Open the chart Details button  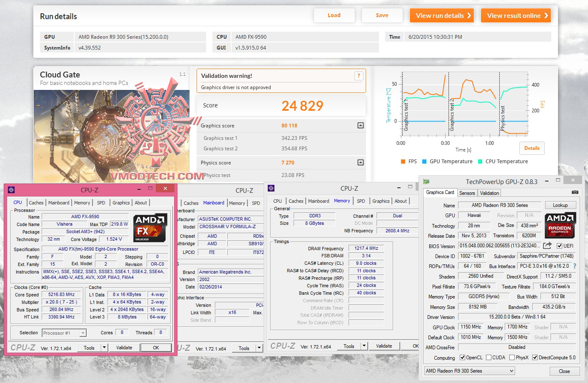point(532,148)
